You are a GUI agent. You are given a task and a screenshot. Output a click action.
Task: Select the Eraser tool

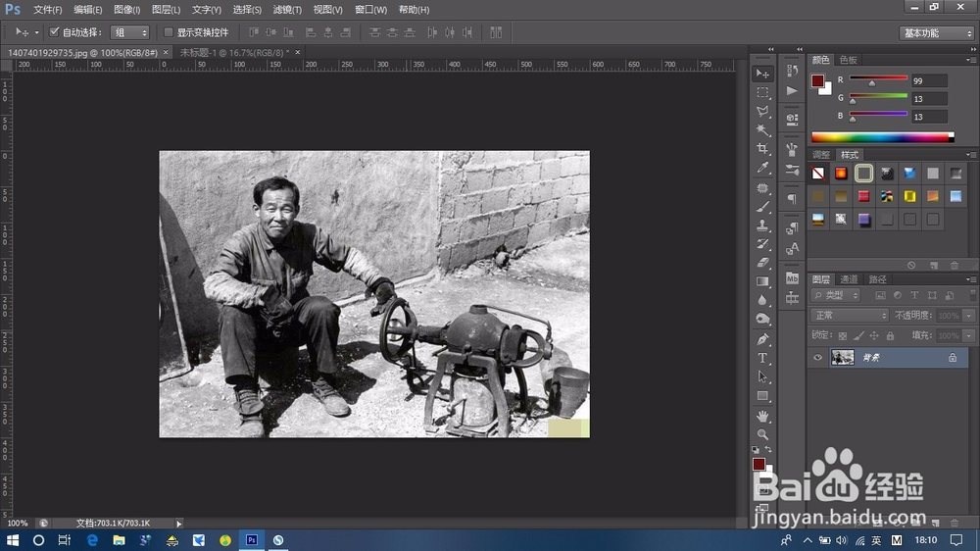pos(762,263)
